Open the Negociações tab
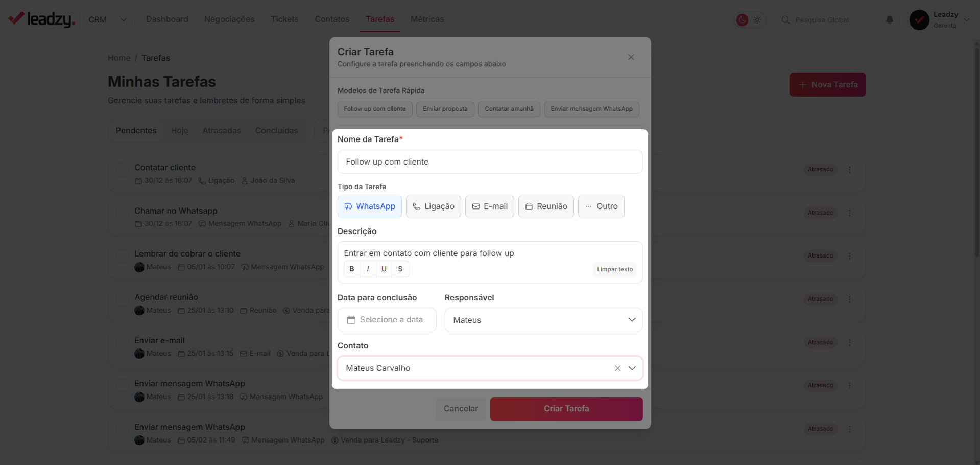The width and height of the screenshot is (980, 465). point(229,19)
